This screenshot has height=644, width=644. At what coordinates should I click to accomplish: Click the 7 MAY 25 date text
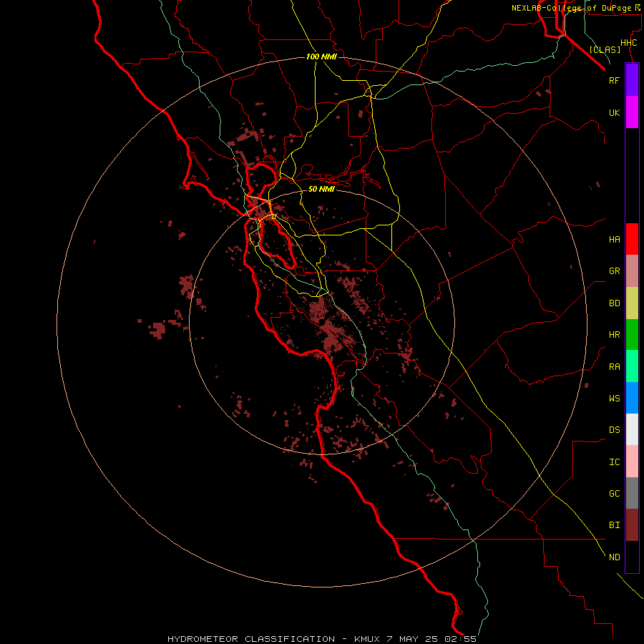tap(412, 639)
